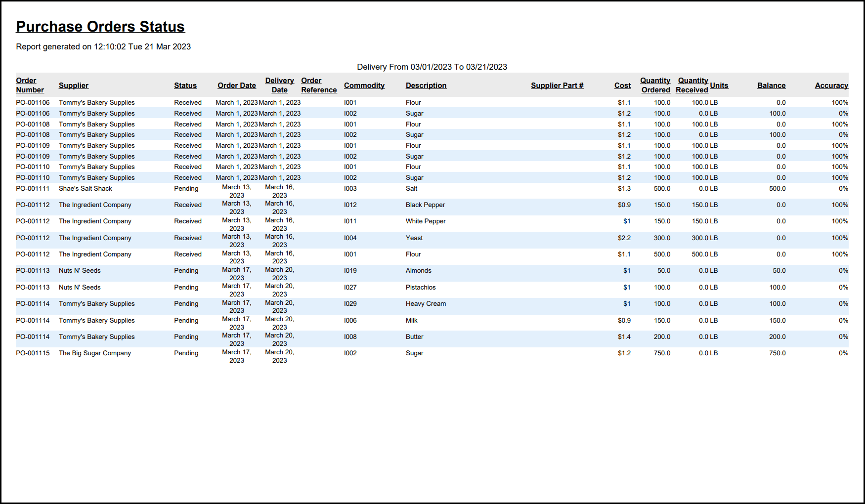Viewport: 865px width, 504px height.
Task: Sort by Quantity Ordered column
Action: pos(655,85)
